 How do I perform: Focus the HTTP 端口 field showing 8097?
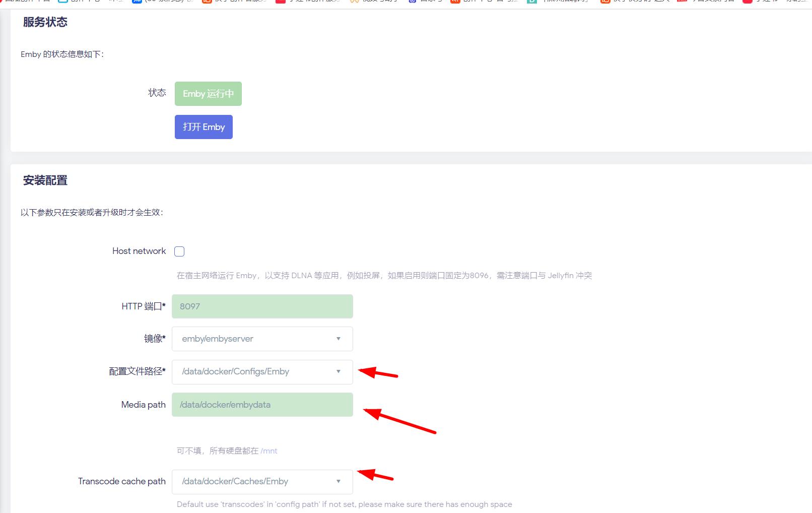coord(262,306)
